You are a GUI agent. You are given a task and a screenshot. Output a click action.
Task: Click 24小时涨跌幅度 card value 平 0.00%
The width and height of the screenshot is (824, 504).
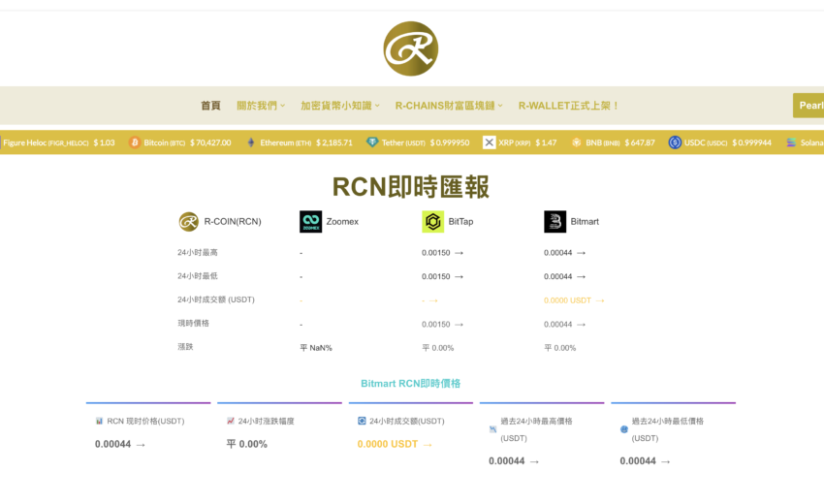click(246, 445)
